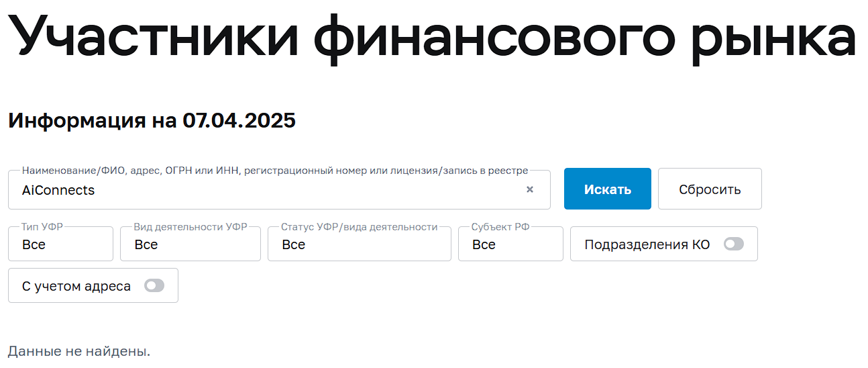The height and width of the screenshot is (368, 868).
Task: Open the Тип УФР dropdown
Action: [60, 244]
